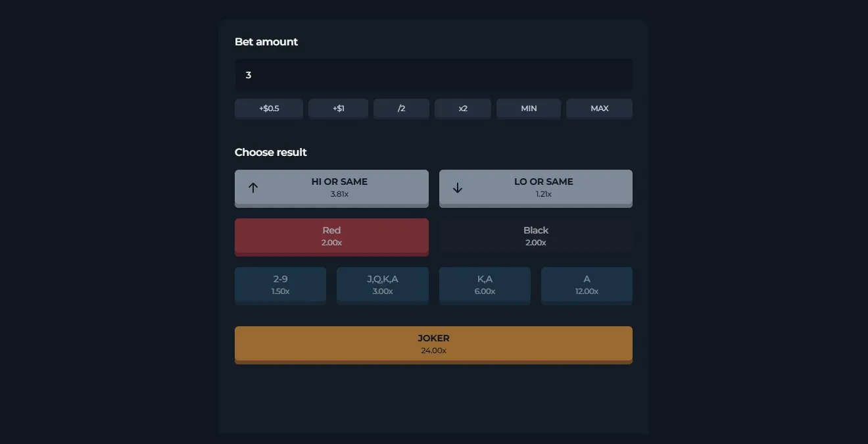
Task: Set the bet to the maximum amount
Action: point(599,108)
